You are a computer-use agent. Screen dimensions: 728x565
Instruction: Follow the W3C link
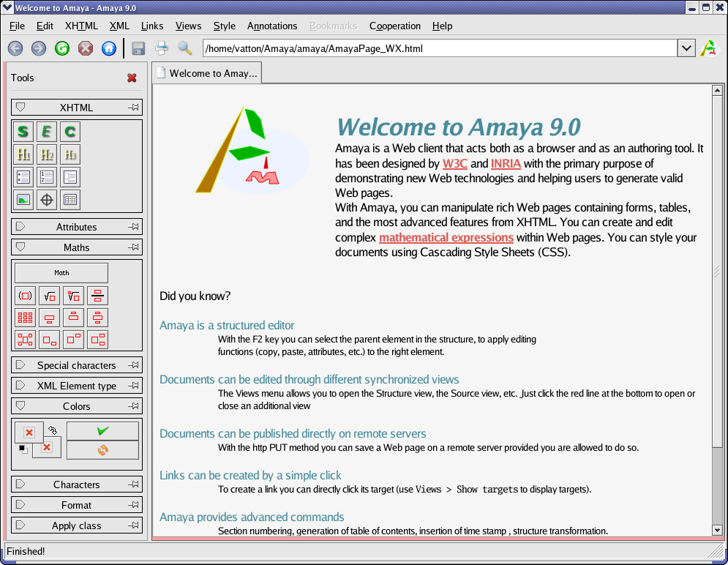coord(455,163)
